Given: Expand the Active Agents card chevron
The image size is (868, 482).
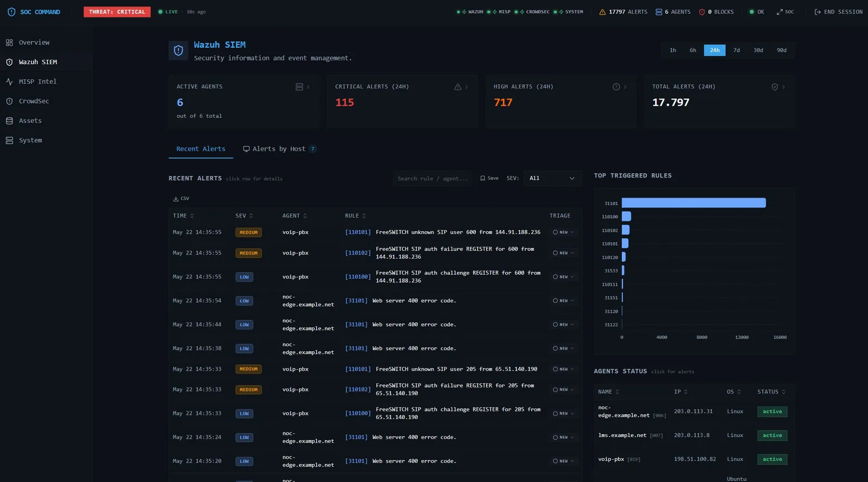Looking at the screenshot, I should [x=308, y=87].
